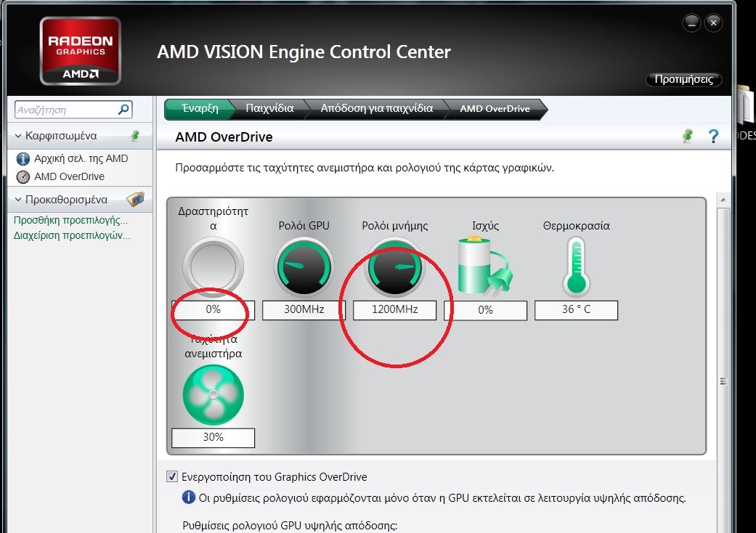The image size is (756, 533).
Task: Click the AMD OverDrive page heading
Action: click(224, 137)
